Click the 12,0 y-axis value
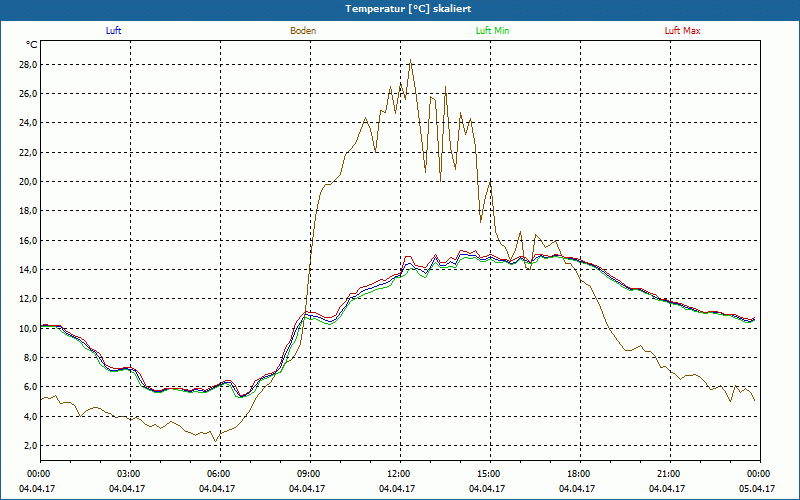 tap(28, 299)
